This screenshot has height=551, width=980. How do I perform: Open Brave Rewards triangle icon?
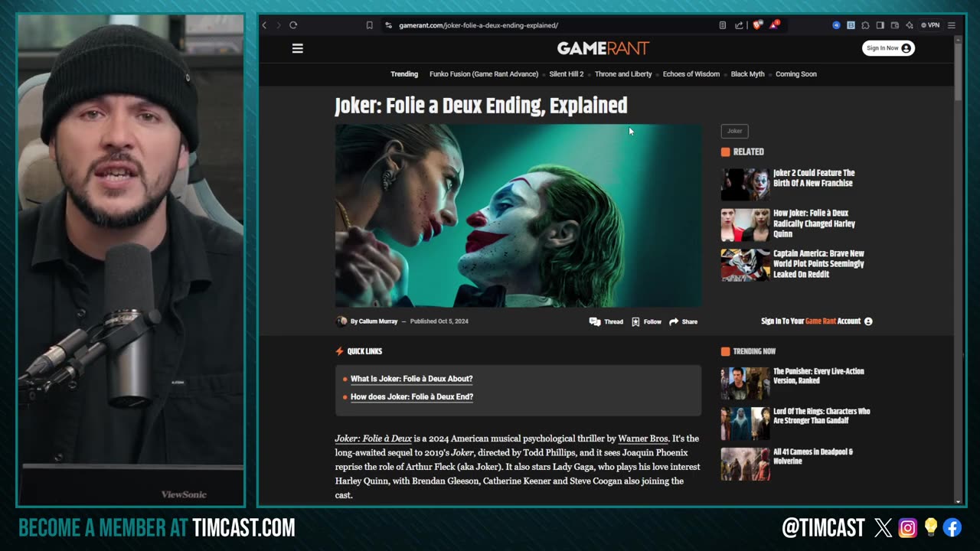(x=774, y=25)
